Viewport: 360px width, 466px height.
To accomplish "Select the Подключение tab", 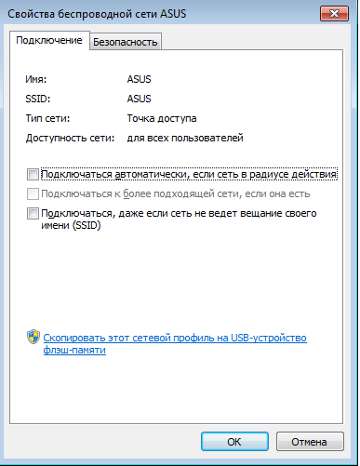I will click(x=49, y=40).
